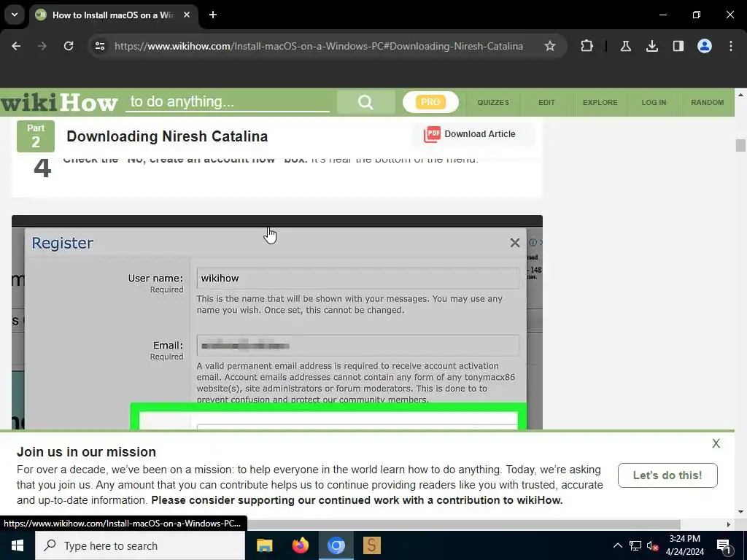747x560 pixels.
Task: Toggle the browser side panel
Action: coord(678,46)
